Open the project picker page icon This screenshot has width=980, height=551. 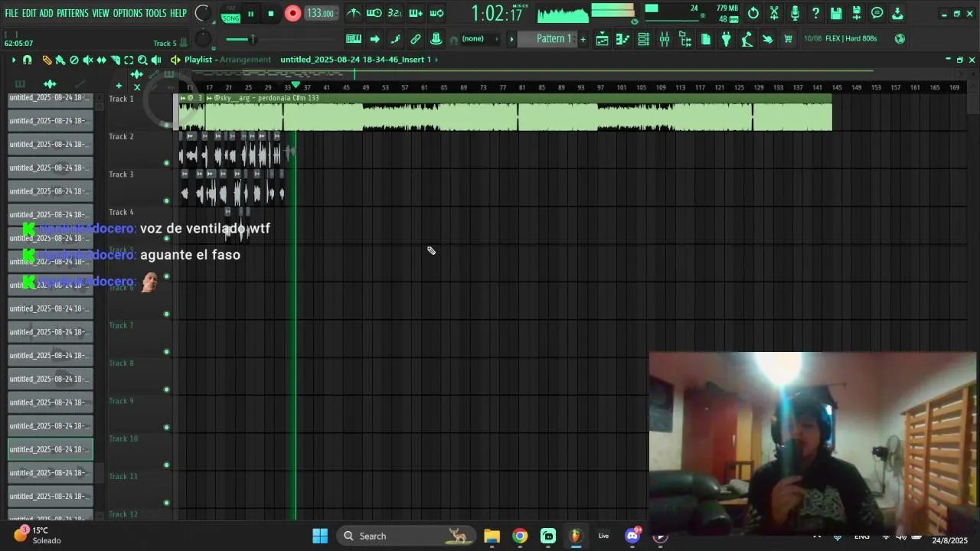pyautogui.click(x=706, y=39)
